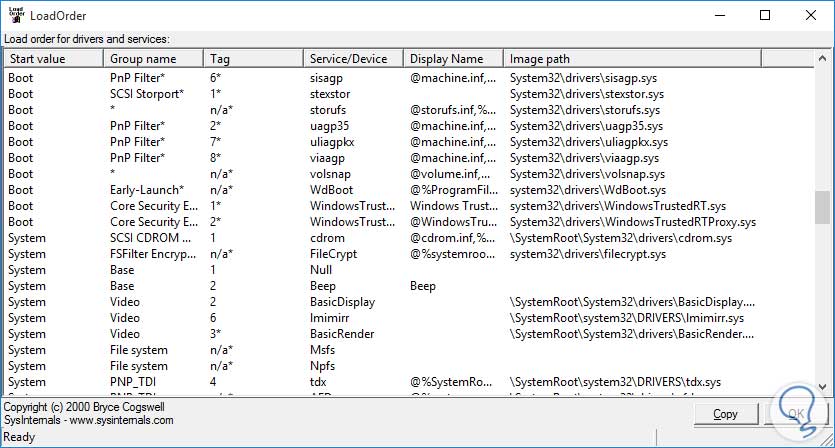
Task: Sort by Group name column header
Action: coord(153,59)
